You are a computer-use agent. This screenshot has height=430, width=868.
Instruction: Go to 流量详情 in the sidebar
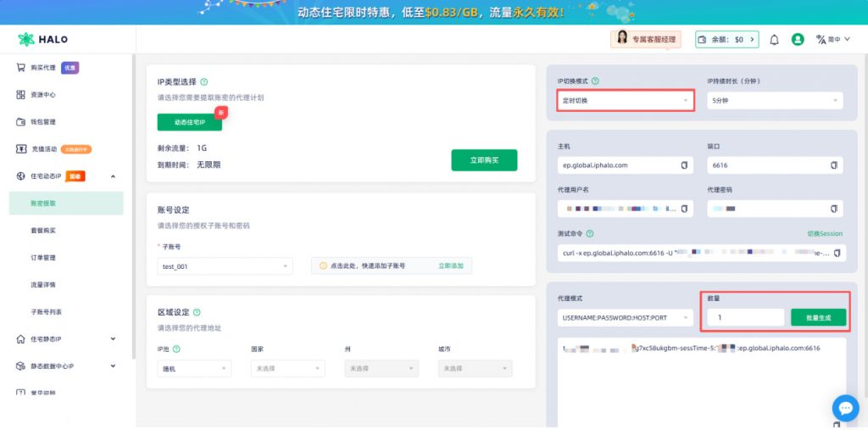click(x=43, y=285)
